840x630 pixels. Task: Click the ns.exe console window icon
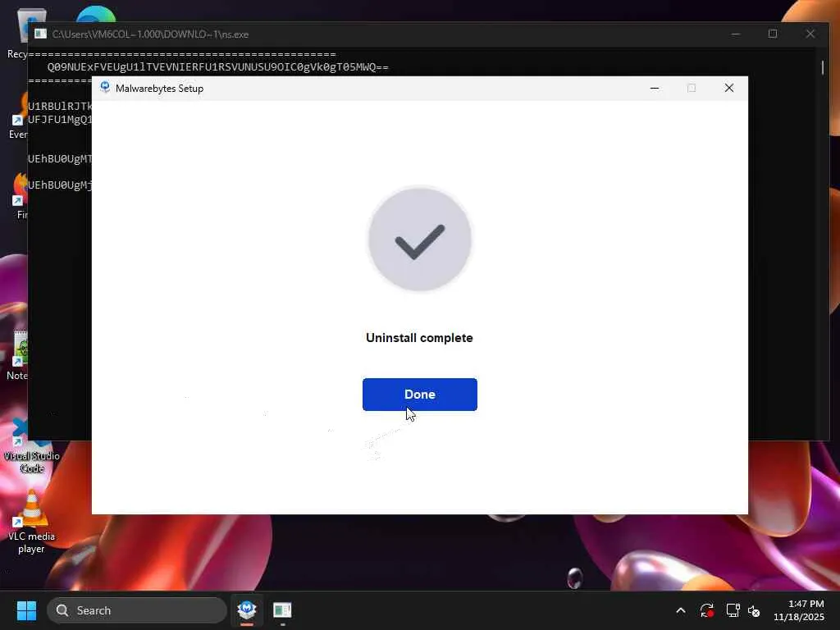[40, 34]
